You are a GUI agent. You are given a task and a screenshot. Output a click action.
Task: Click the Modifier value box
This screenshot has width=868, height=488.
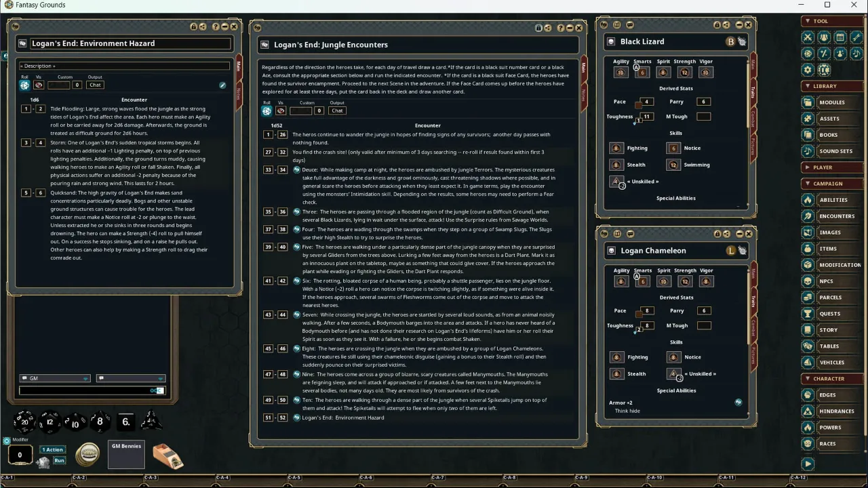pyautogui.click(x=20, y=455)
